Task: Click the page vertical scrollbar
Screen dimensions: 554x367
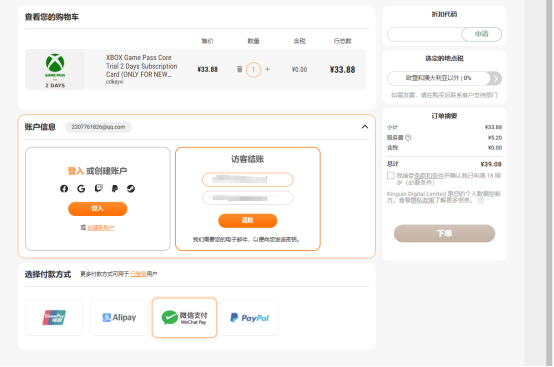Action: (x=549, y=183)
